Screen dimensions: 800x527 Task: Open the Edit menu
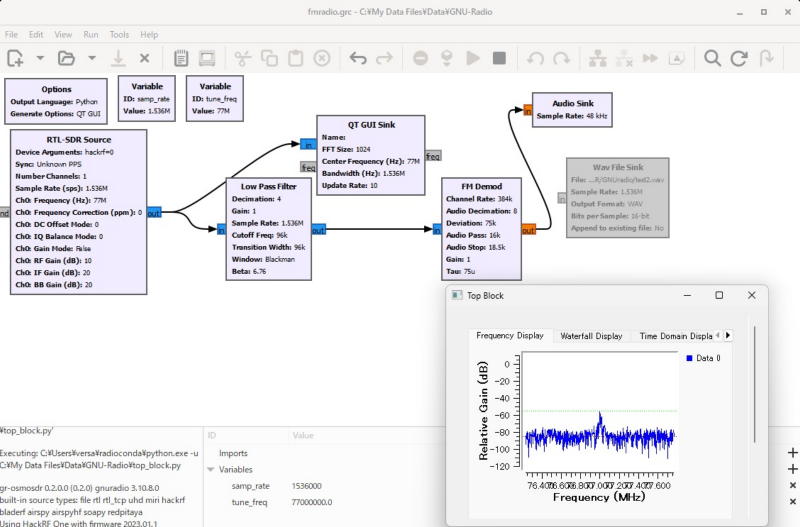(x=36, y=35)
